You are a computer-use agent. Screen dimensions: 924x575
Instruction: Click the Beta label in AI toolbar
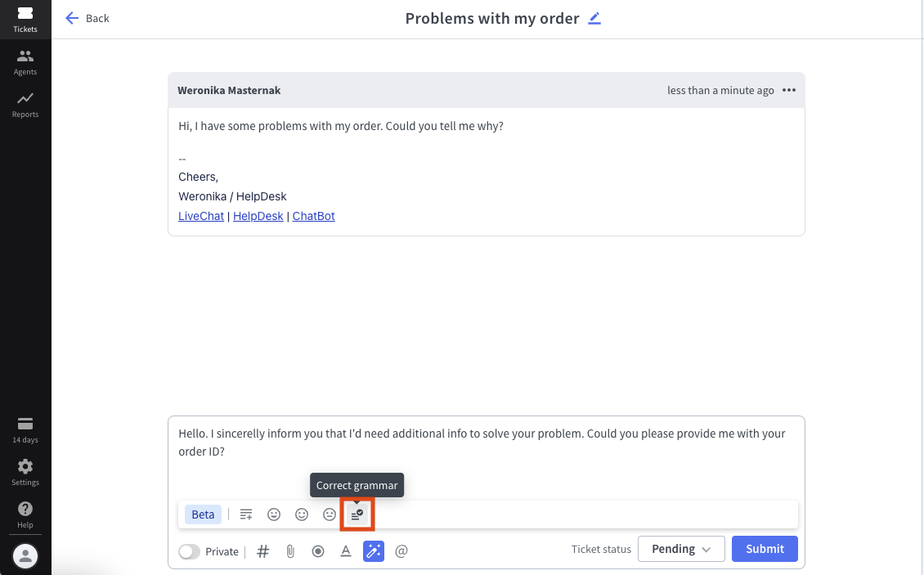(203, 514)
